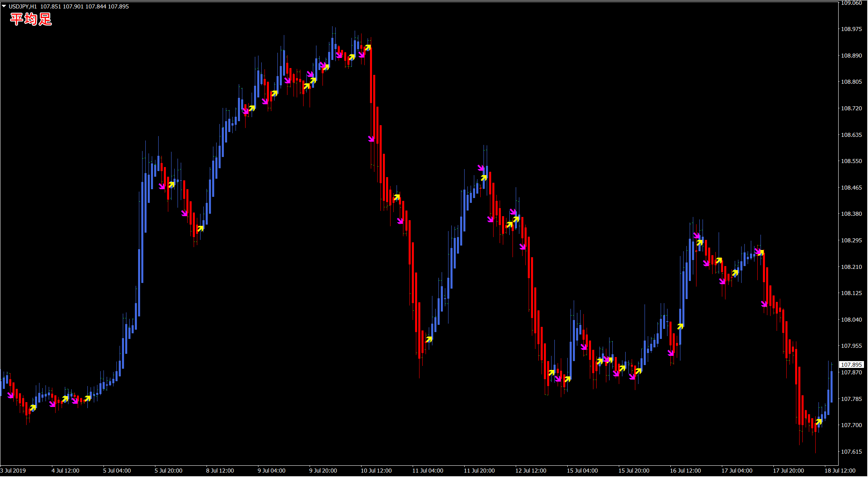Click the 3 Jul 2019 date label

(13, 471)
